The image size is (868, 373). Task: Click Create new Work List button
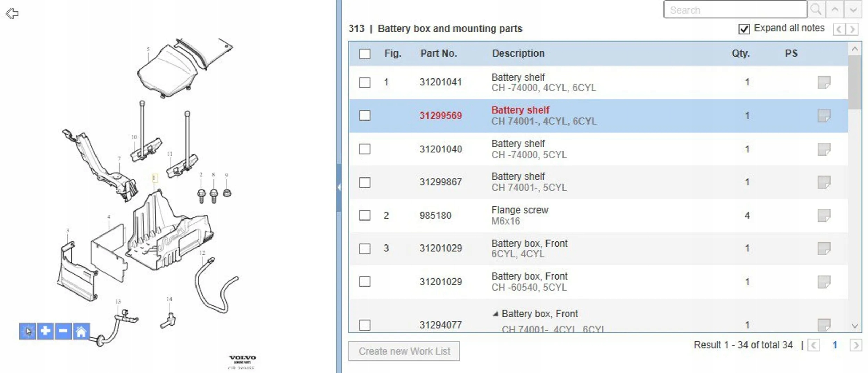(x=404, y=351)
